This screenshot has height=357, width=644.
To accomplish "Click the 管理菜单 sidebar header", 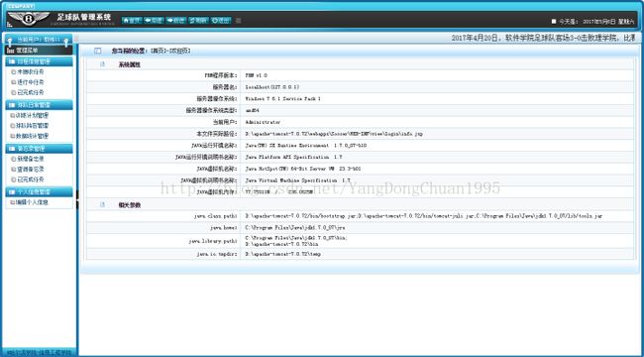I will pyautogui.click(x=39, y=51).
